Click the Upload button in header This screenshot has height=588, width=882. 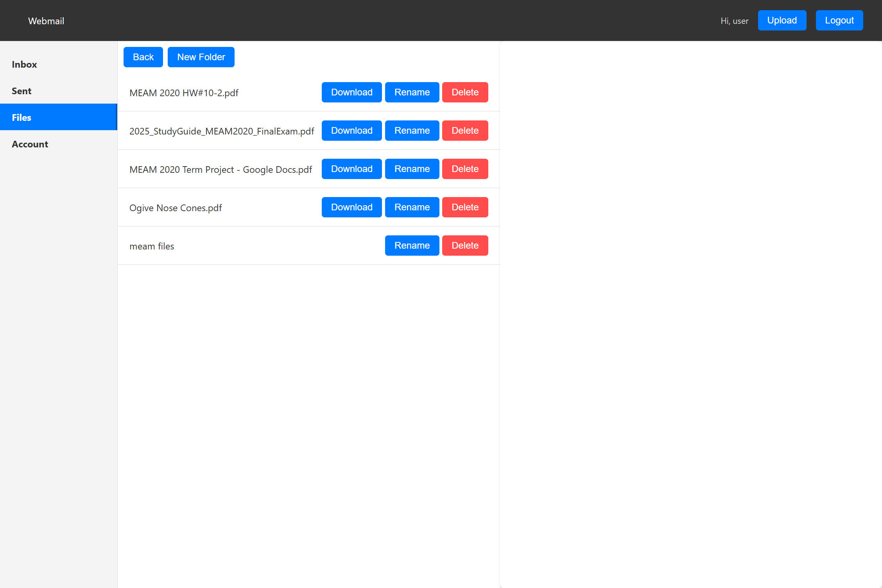point(782,20)
